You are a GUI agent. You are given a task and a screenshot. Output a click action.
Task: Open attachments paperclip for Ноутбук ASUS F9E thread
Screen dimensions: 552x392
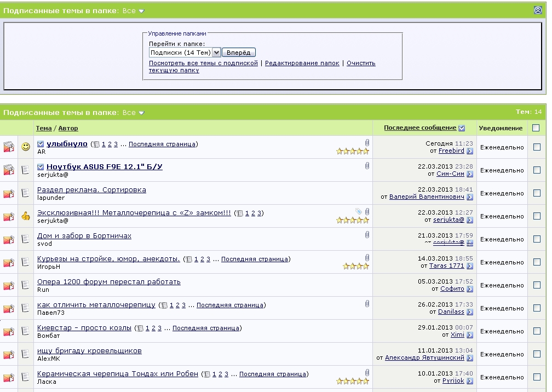click(367, 165)
